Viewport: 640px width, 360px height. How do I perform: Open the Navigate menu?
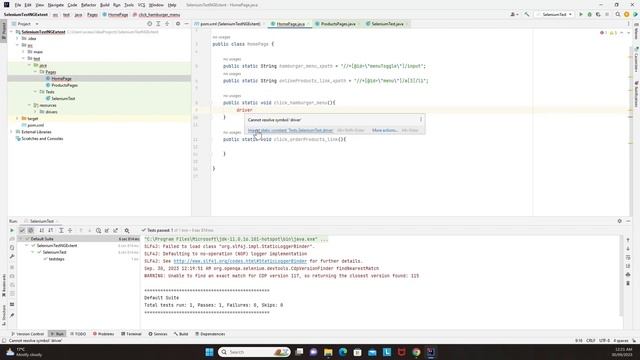tap(56, 5)
